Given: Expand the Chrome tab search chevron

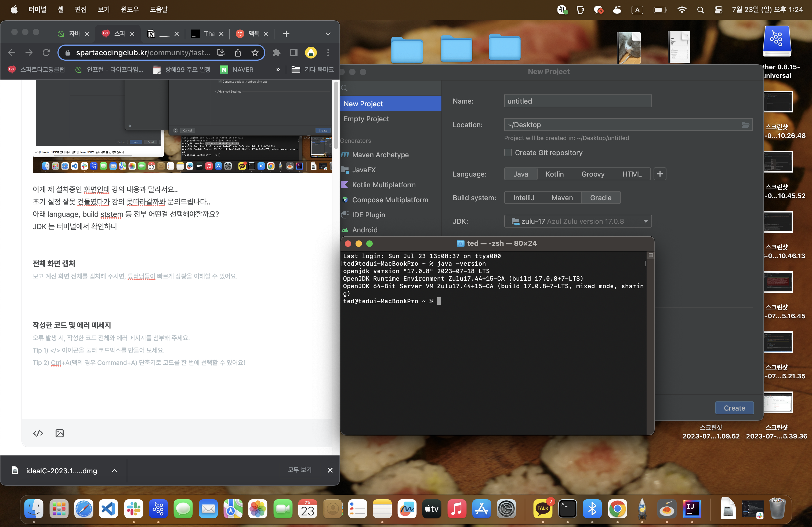Looking at the screenshot, I should pos(328,34).
